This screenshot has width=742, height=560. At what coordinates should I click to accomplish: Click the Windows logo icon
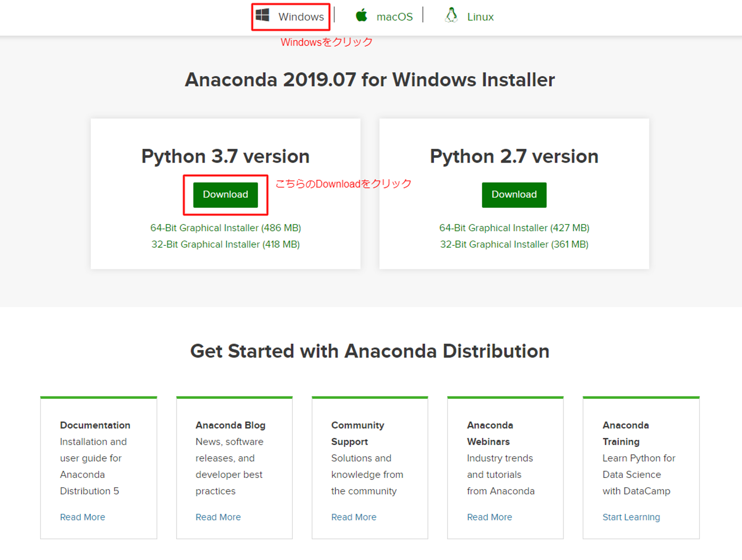tap(262, 15)
